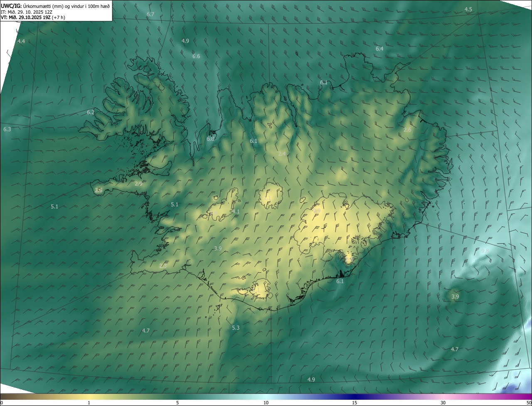Click the title line starting with "UWC/IG: Úrkomumætti (mm)"
Screen dimensions: 532x406
55,6
